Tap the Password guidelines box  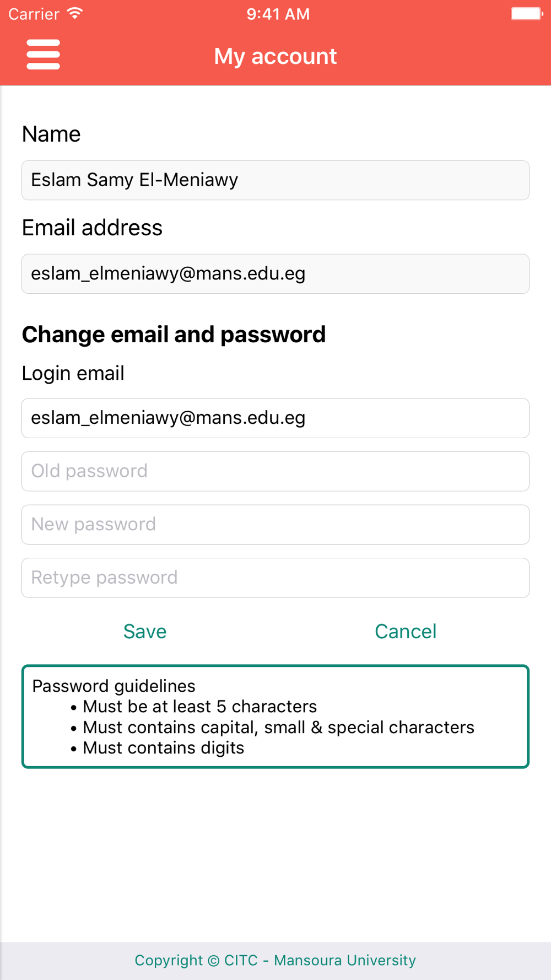click(x=275, y=717)
